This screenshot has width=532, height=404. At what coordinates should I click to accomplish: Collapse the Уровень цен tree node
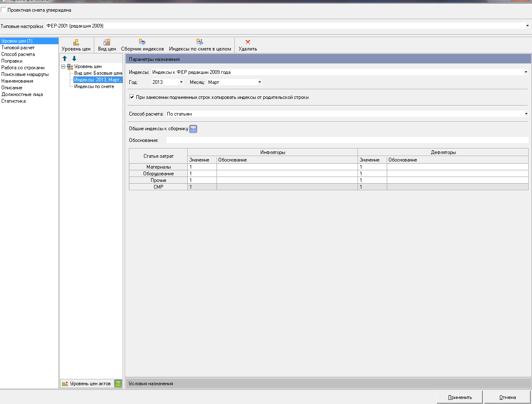point(63,66)
